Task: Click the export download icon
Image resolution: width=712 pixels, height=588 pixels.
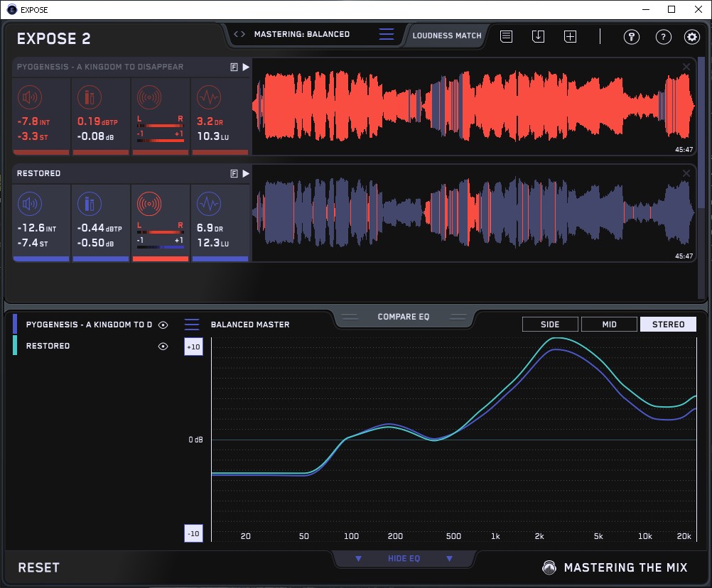Action: click(538, 36)
